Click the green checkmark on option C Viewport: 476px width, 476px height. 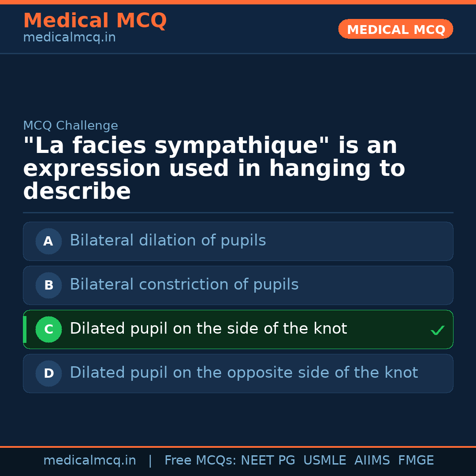click(x=437, y=330)
